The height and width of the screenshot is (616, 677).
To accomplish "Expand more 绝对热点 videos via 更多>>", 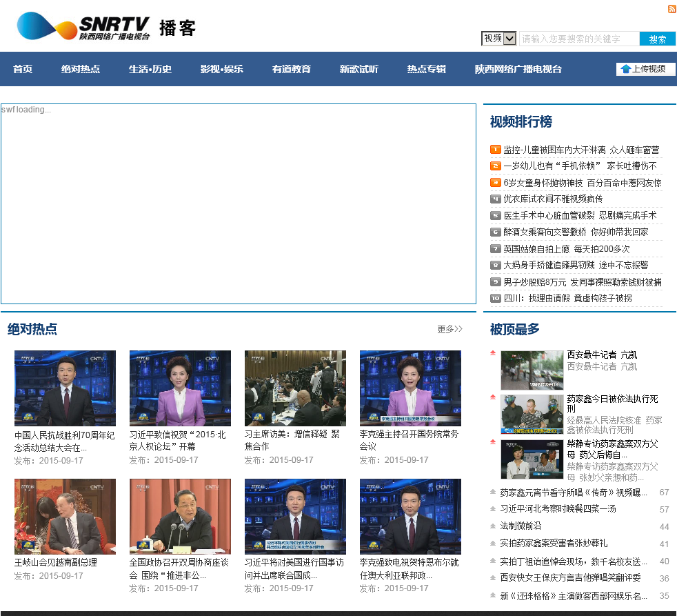I will pos(449,329).
